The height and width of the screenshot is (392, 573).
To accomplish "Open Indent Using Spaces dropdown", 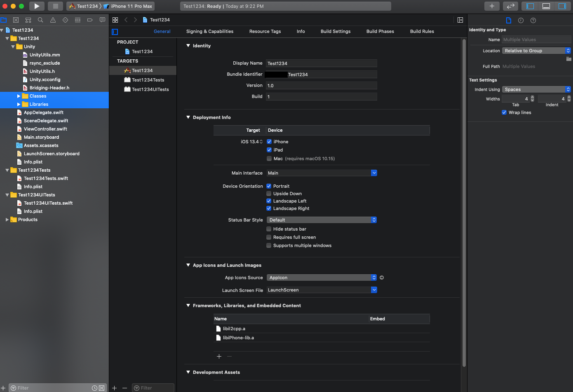I will 536,89.
